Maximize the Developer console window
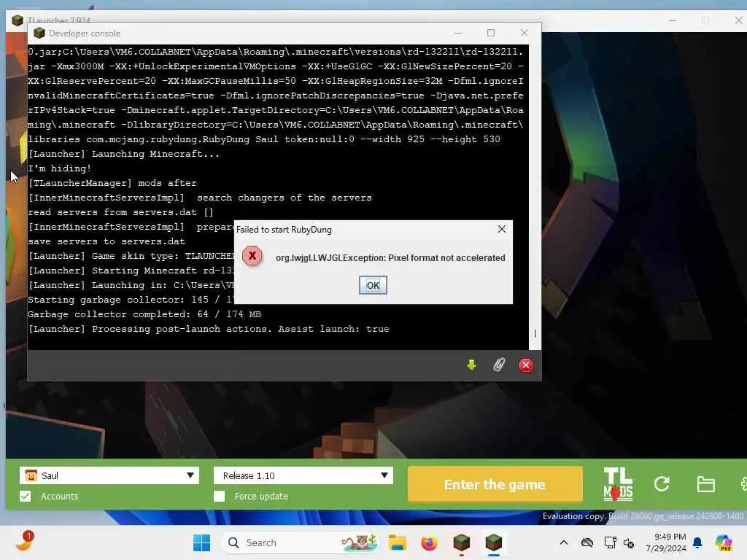Screen dimensions: 747x560 (491, 33)
